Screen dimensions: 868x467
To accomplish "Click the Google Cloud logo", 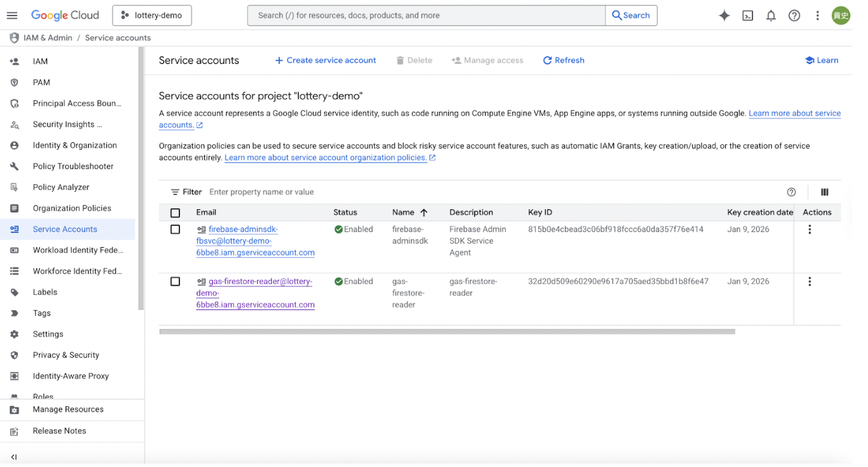I will pos(65,16).
